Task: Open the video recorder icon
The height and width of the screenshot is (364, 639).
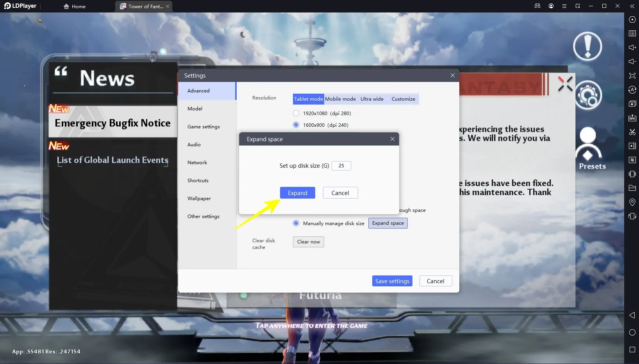Action: coord(632,146)
